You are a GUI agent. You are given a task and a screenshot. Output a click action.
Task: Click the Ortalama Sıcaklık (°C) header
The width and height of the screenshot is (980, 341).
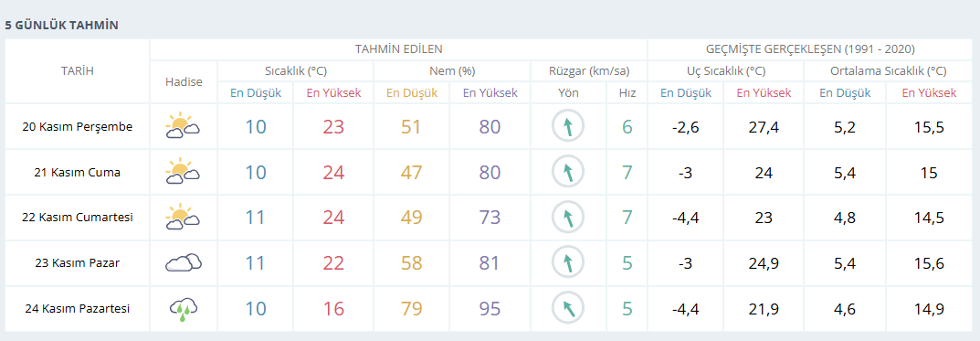[x=888, y=70]
